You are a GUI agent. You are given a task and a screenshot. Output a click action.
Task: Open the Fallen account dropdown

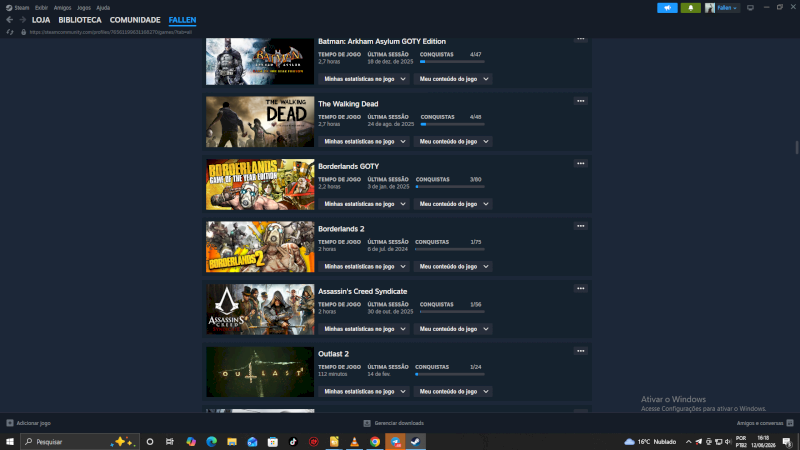727,8
